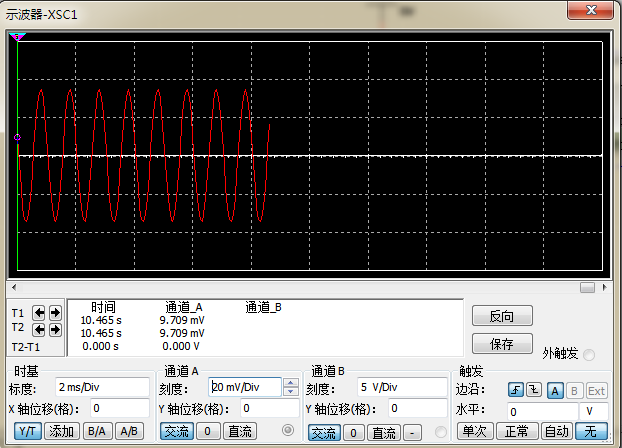This screenshot has width=622, height=448.
Task: Click channel B scale field 5 V/Div
Action: click(x=402, y=387)
